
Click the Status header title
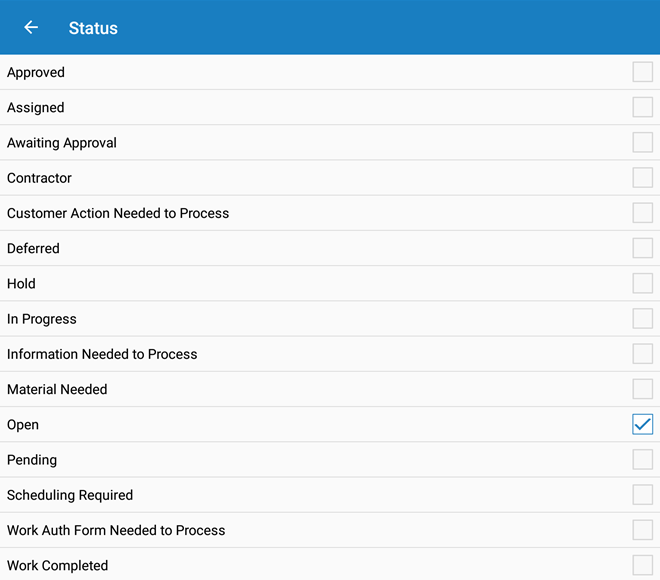click(x=93, y=28)
